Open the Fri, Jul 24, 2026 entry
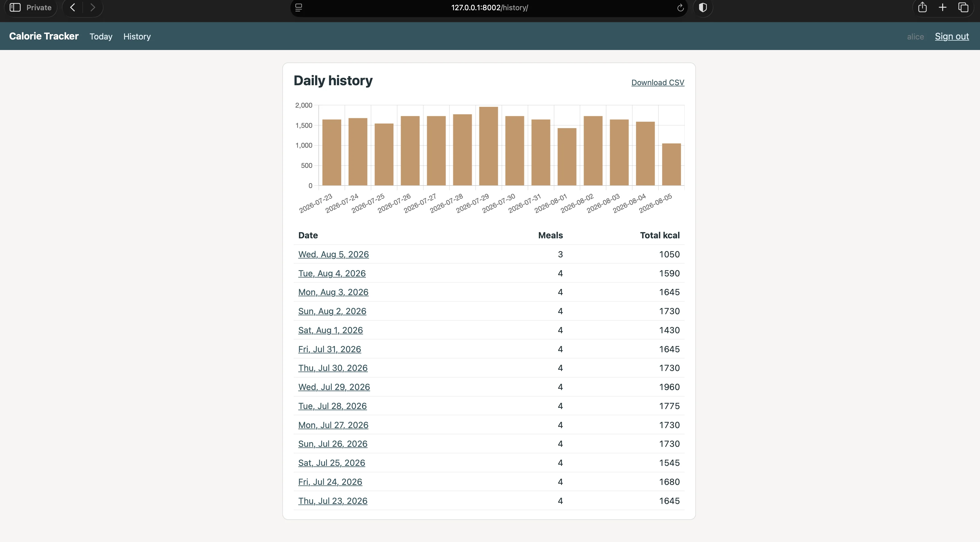Image resolution: width=980 pixels, height=542 pixels. [x=330, y=482]
